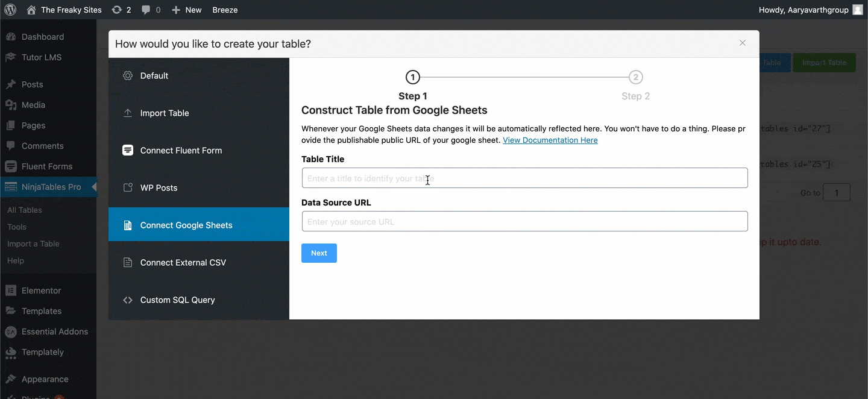Open Import a Table submenu item
This screenshot has height=399, width=868.
click(x=33, y=244)
